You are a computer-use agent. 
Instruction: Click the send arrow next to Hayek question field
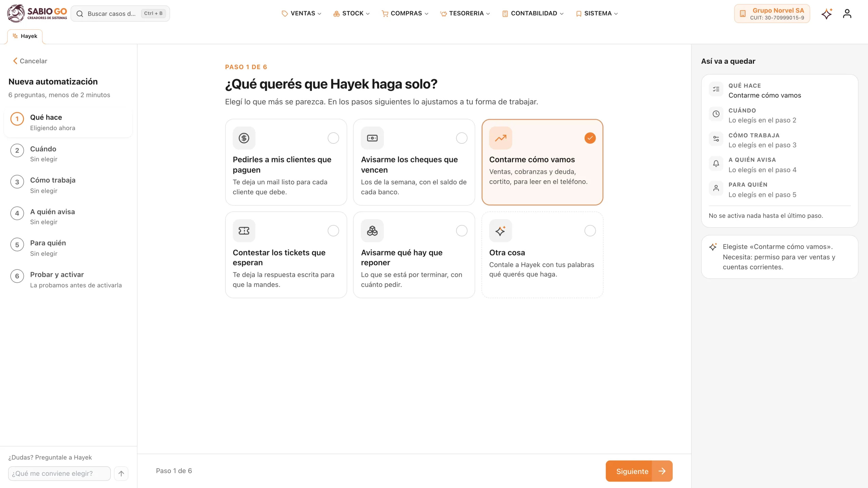click(x=121, y=473)
